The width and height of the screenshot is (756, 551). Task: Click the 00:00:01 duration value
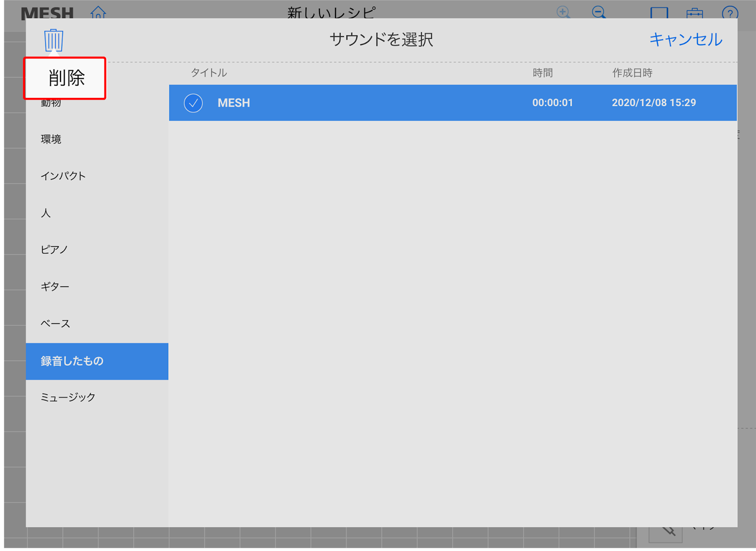(552, 103)
